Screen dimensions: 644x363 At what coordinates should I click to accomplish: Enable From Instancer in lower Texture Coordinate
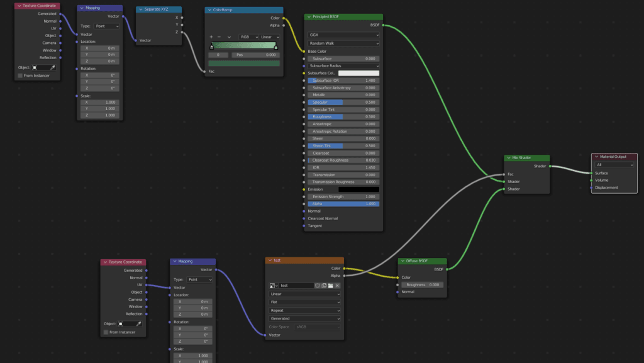point(106,332)
